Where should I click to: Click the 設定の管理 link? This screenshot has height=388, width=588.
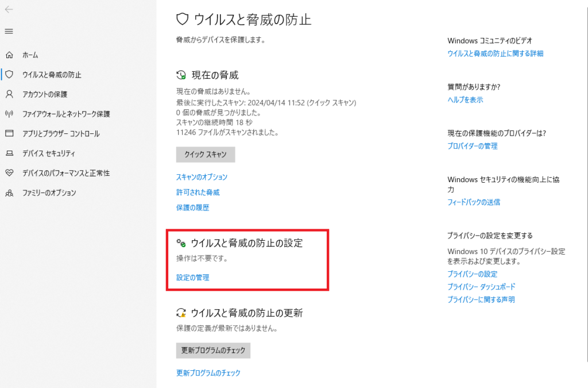(x=192, y=278)
